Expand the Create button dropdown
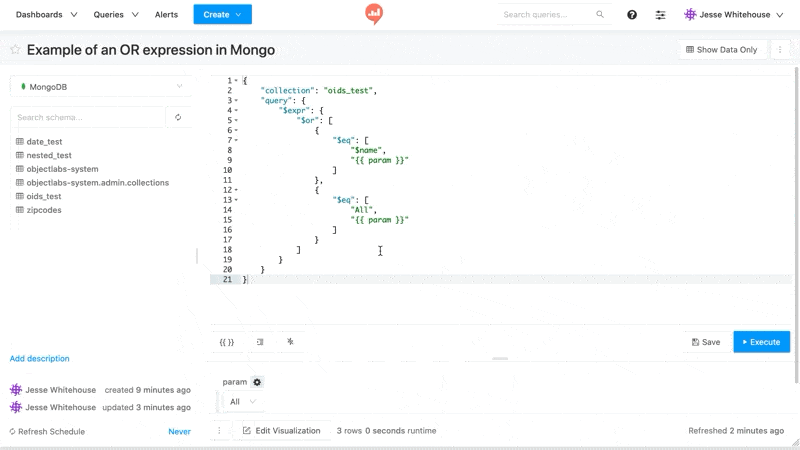The height and width of the screenshot is (450, 800). tap(239, 14)
